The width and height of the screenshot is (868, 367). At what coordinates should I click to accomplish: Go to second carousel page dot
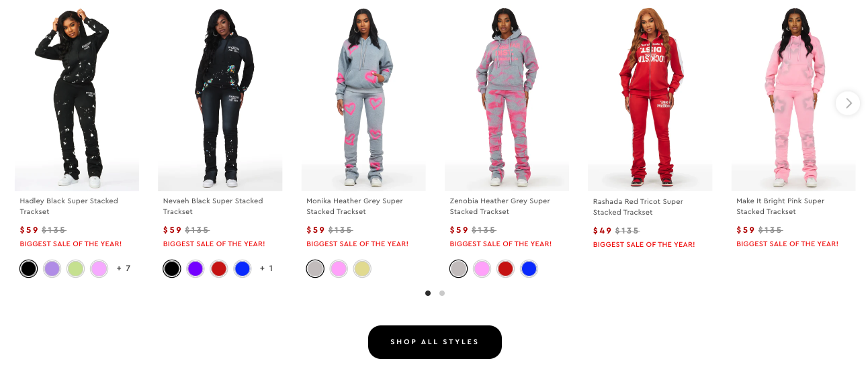tap(442, 293)
